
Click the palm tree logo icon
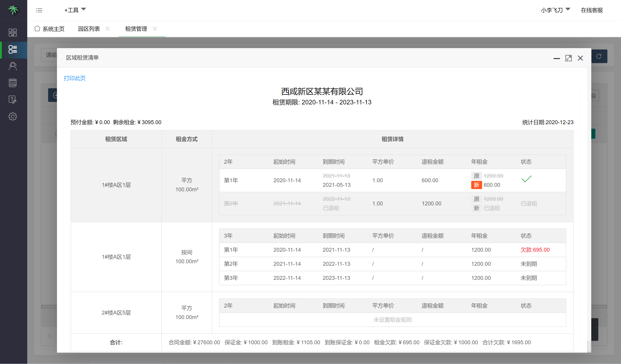click(x=13, y=10)
